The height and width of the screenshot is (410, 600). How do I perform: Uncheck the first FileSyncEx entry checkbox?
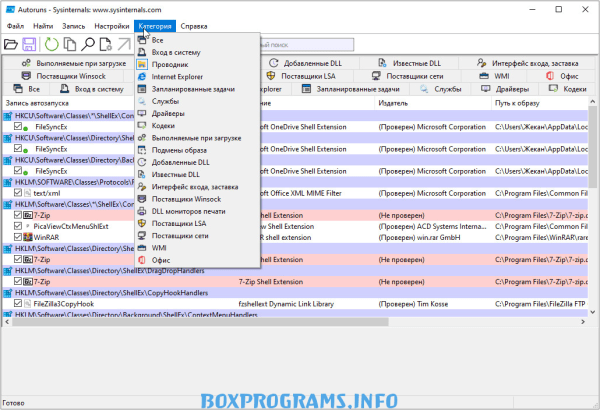coord(18,126)
